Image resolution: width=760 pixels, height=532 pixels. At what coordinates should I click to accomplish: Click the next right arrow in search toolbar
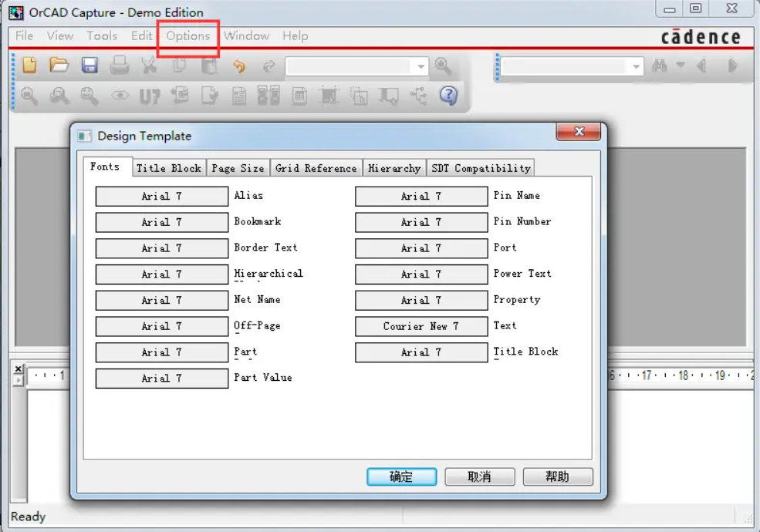pos(732,66)
